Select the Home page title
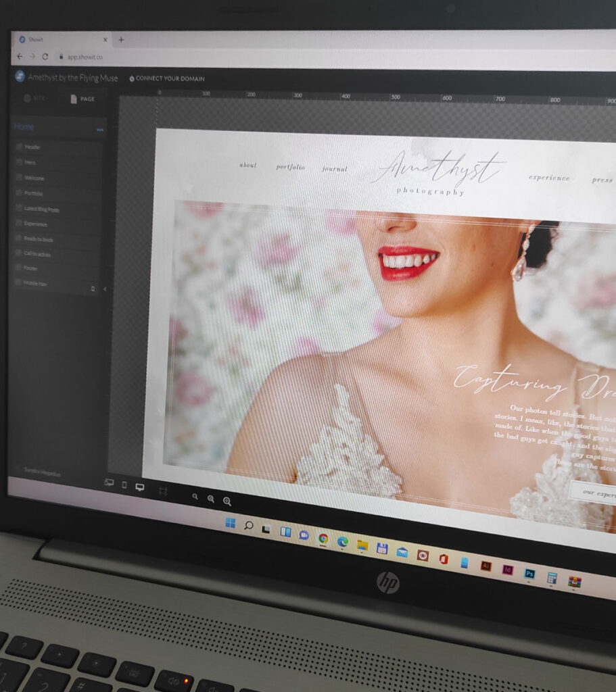The width and height of the screenshot is (616, 692). [24, 127]
